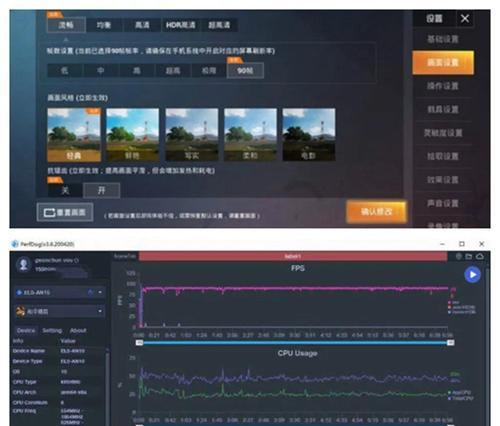Open 基础设置 in the settings sidebar
This screenshot has width=500, height=426.
(x=443, y=39)
